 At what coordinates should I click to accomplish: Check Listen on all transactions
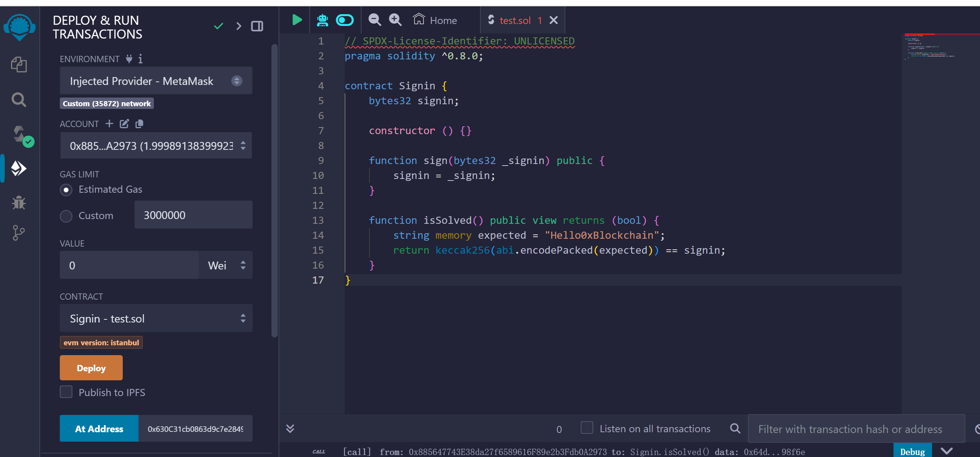(587, 428)
